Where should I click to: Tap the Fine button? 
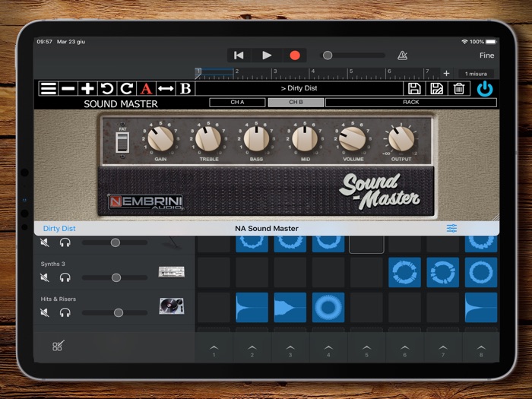point(486,55)
